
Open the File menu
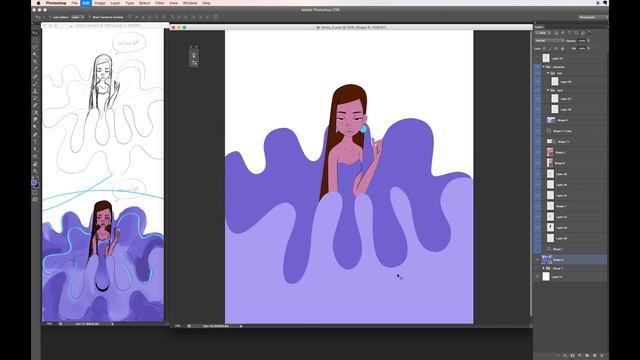click(x=75, y=3)
